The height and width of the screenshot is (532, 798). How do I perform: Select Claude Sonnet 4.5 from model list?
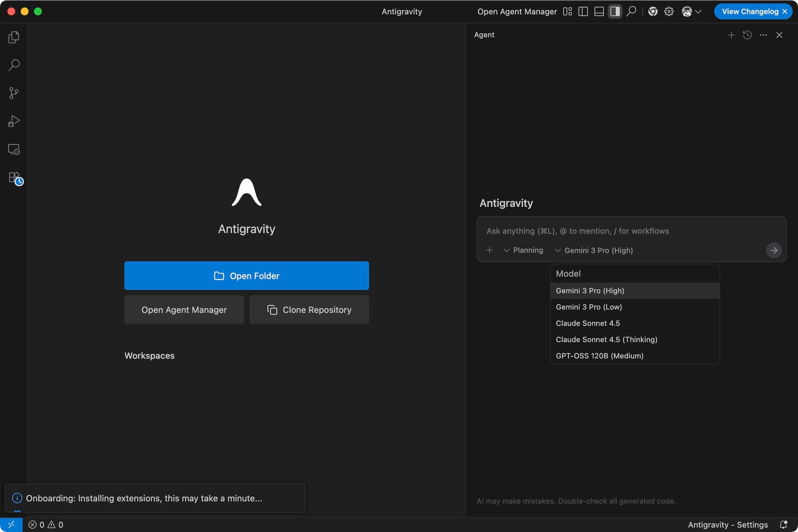tap(588, 323)
